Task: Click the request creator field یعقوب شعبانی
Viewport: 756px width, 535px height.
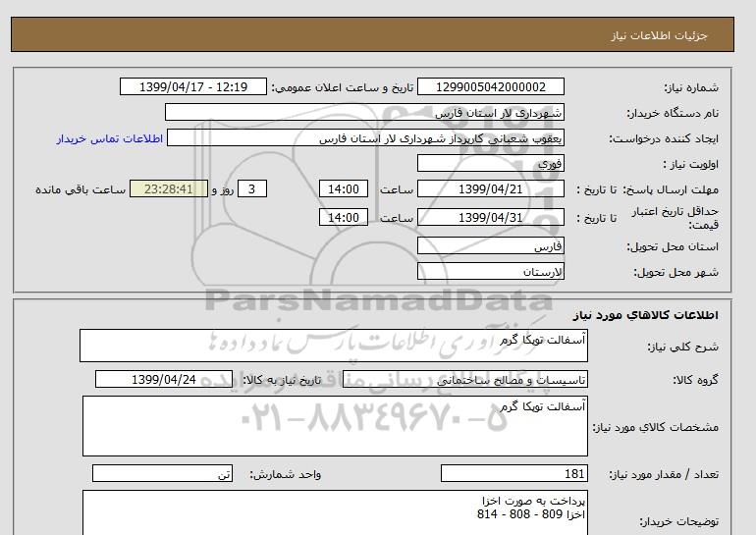Action: pyautogui.click(x=365, y=138)
